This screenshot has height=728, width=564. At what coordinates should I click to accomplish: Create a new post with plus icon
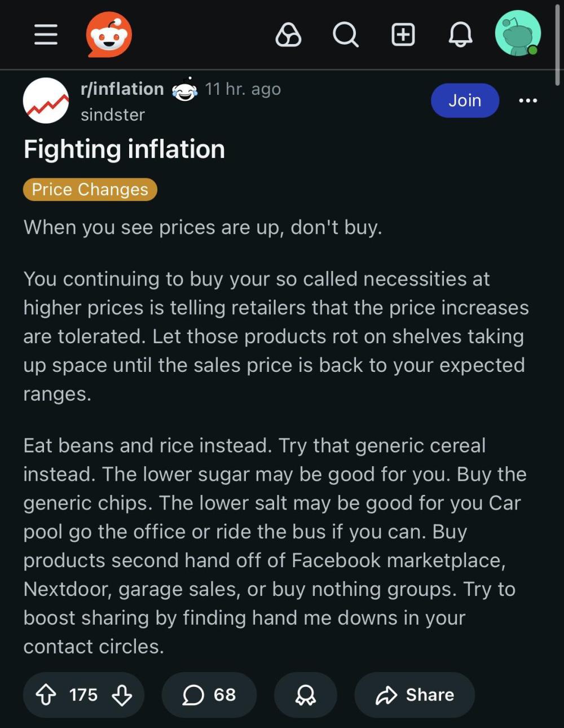403,35
